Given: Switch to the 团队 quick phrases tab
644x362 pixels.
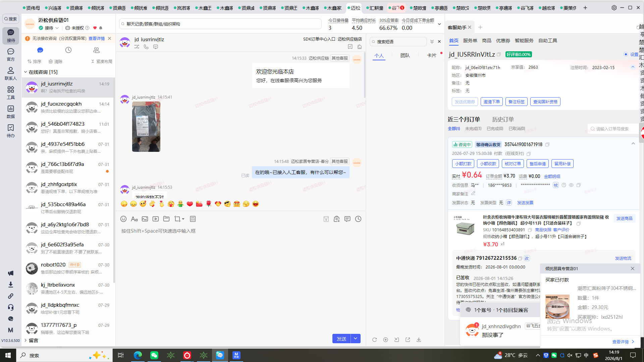Looking at the screenshot, I should pyautogui.click(x=405, y=55).
